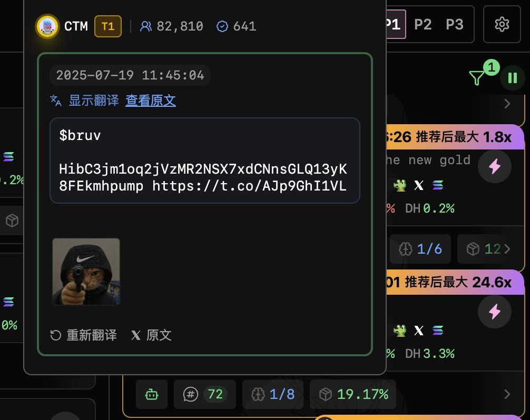Click the lightning quick-buy on 1.8x card

[495, 166]
